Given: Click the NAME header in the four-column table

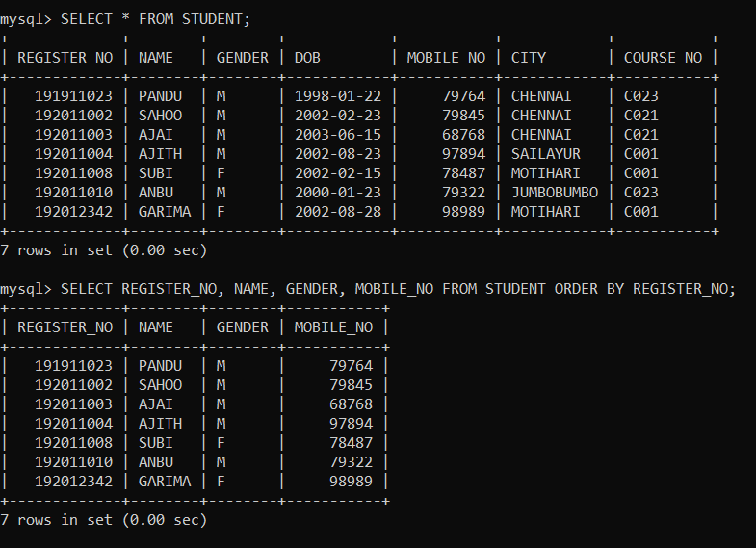Looking at the screenshot, I should click(x=155, y=327).
